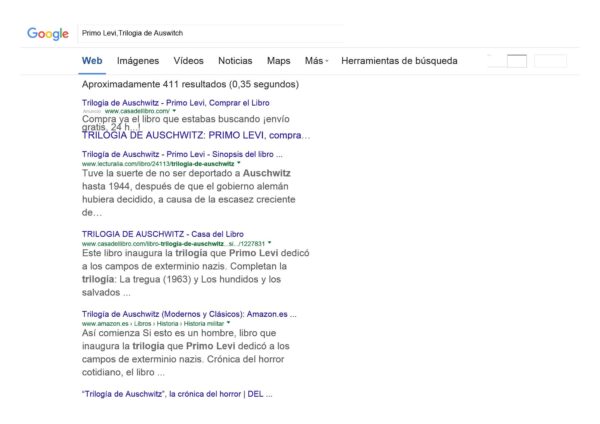This screenshot has height=424, width=600.
Task: Expand arrow next to casadellibro.com/libro URL
Action: click(269, 243)
